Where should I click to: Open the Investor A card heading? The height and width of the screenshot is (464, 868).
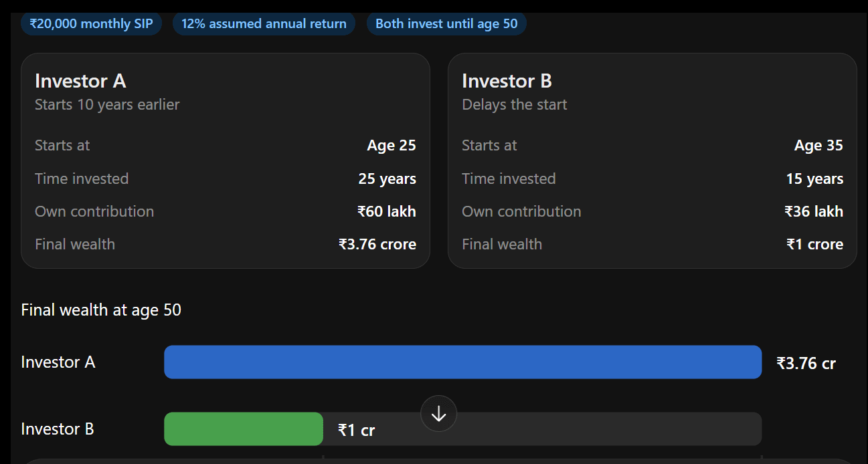[80, 81]
